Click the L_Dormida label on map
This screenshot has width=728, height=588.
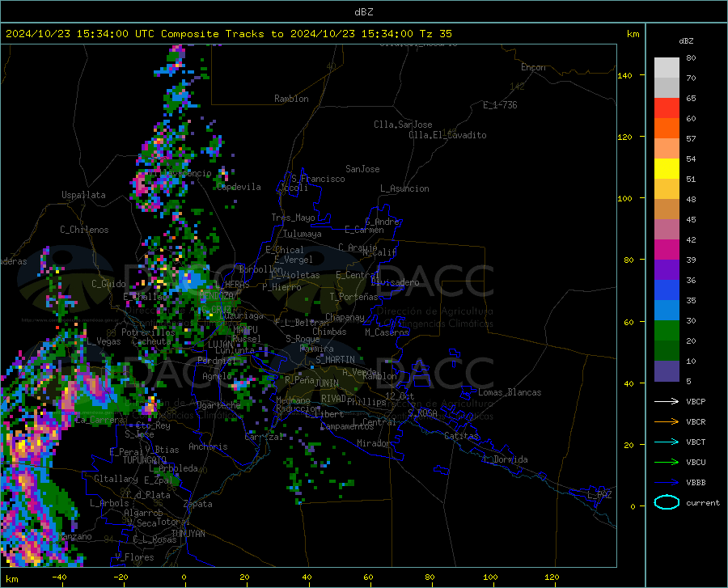tap(506, 459)
